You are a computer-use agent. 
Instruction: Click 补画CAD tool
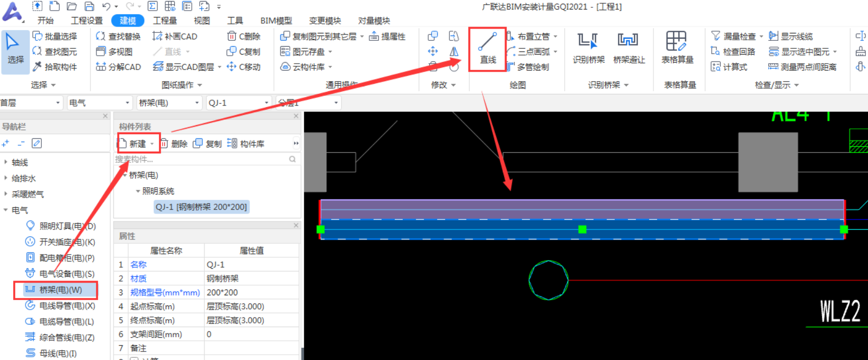[175, 36]
